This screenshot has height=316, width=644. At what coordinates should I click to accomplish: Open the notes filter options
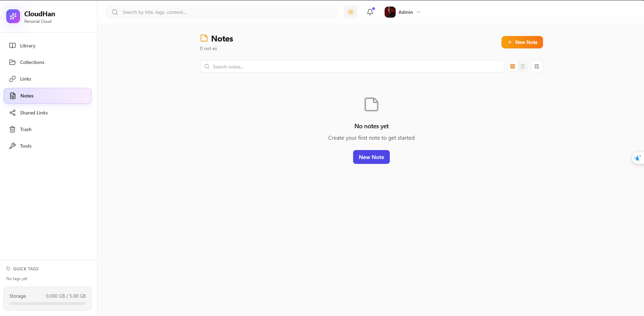536,66
